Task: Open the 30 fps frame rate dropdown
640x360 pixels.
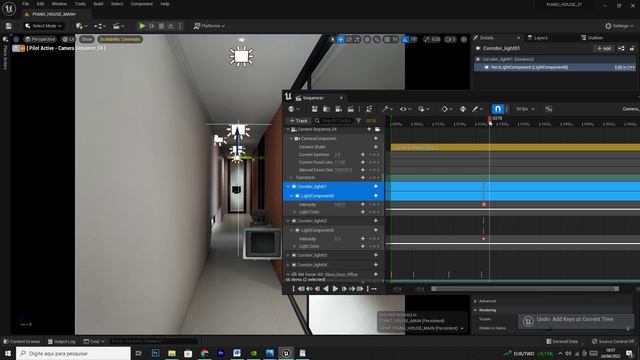Action: [x=525, y=109]
